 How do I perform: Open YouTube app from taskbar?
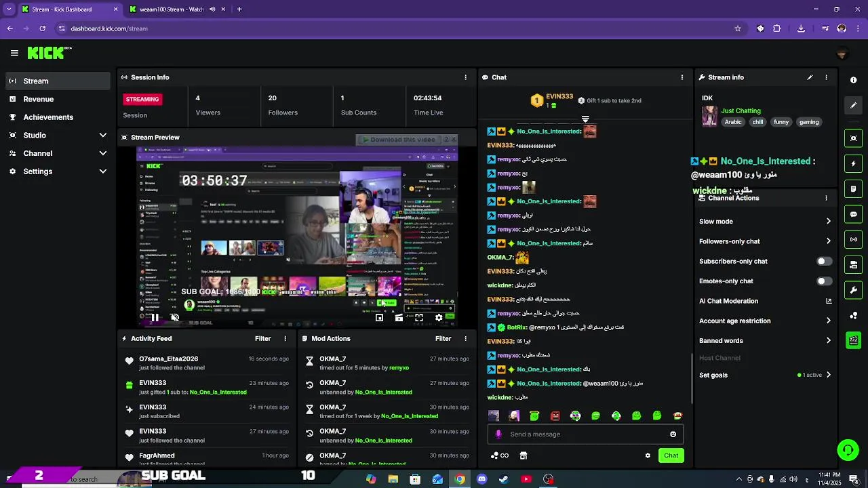click(x=526, y=479)
